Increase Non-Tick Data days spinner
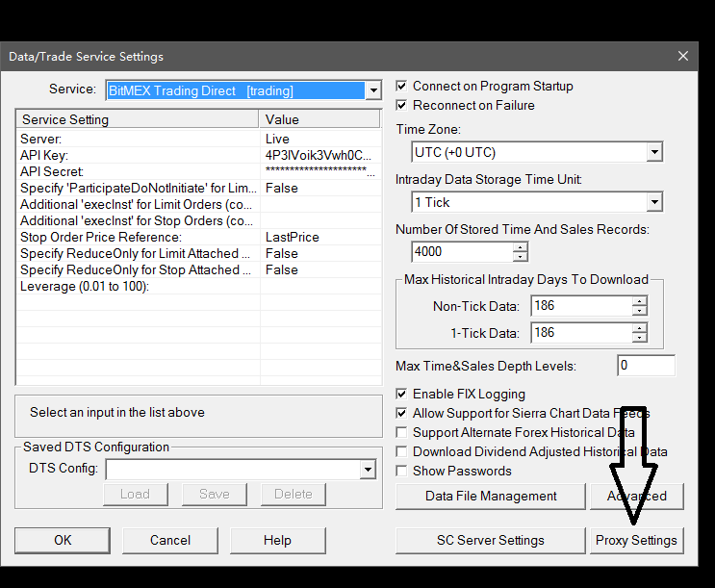The height and width of the screenshot is (588, 715). point(639,301)
